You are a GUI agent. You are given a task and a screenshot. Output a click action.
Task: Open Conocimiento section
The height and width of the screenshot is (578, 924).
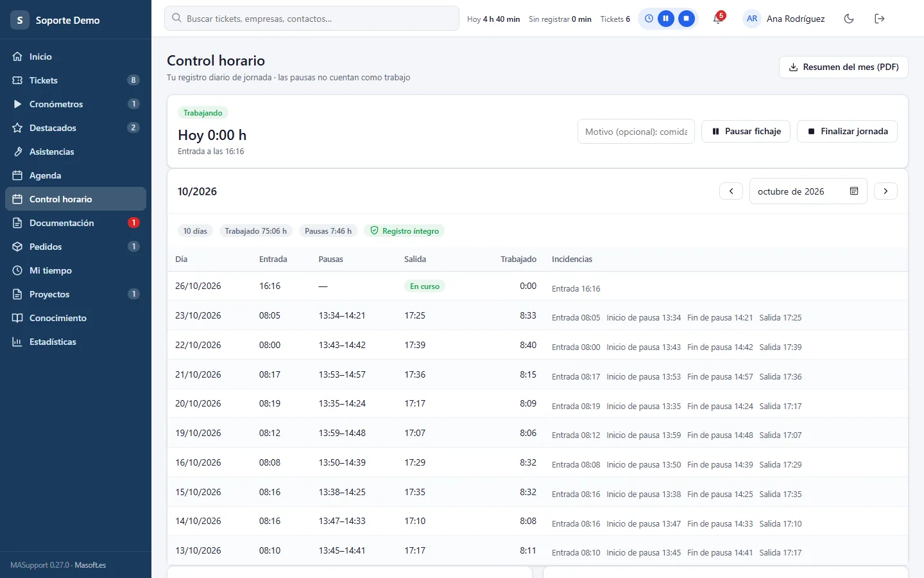pos(76,318)
